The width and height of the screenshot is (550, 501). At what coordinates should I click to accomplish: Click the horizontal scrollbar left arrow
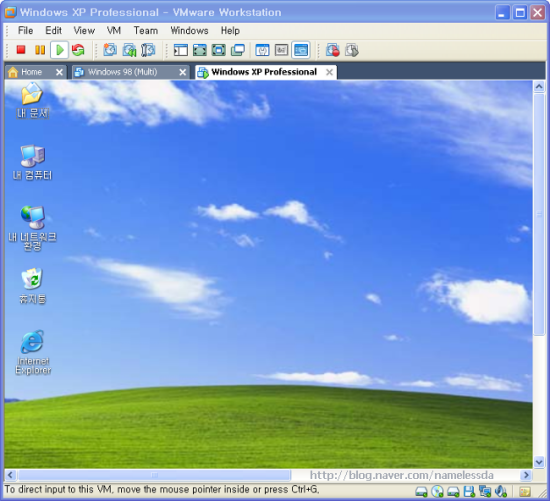[10, 475]
